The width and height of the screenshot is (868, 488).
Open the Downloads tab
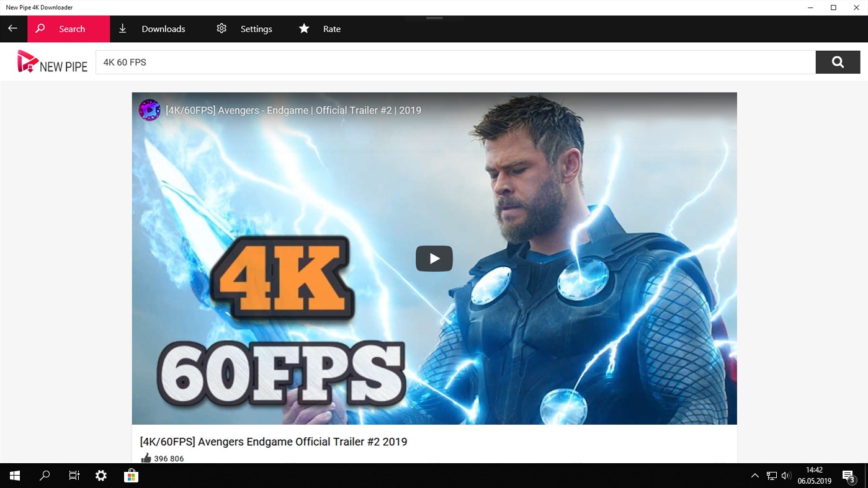(152, 29)
